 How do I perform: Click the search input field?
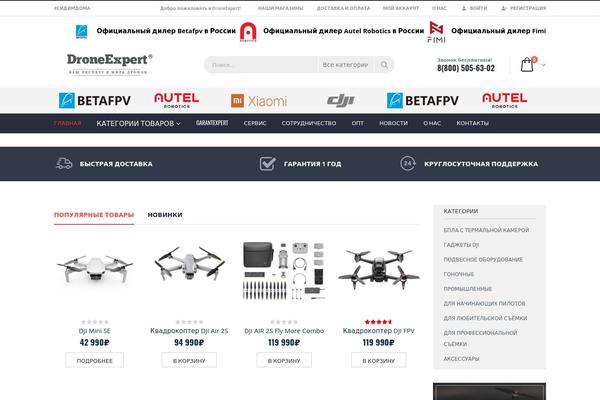pyautogui.click(x=262, y=65)
